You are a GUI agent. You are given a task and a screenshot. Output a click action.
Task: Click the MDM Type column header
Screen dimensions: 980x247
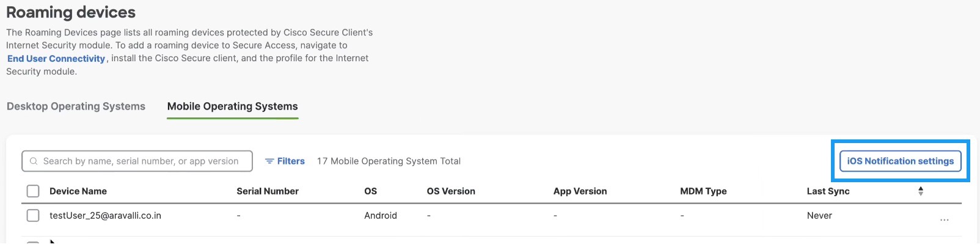(x=703, y=191)
